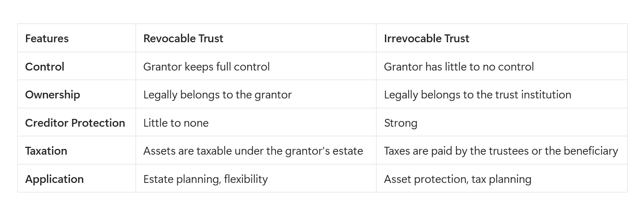The width and height of the screenshot is (644, 213).
Task: Click "Asset protection, tax planning" cell
Action: [457, 179]
